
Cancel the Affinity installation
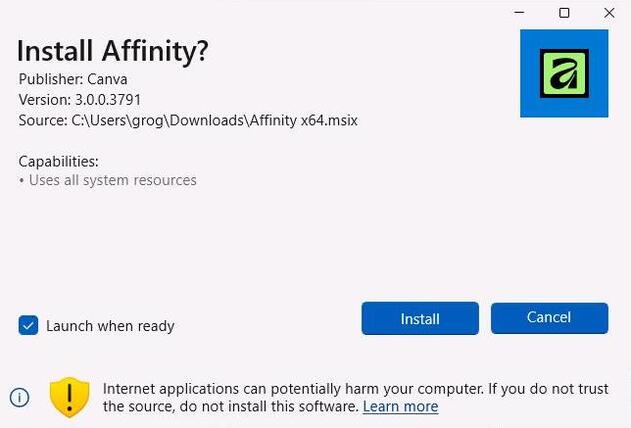click(x=549, y=318)
